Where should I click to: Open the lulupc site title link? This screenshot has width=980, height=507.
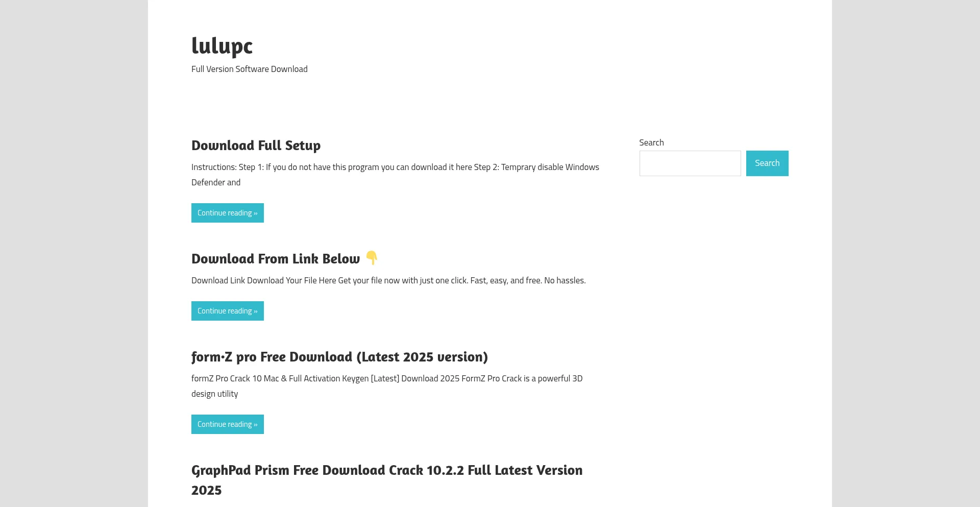point(222,45)
